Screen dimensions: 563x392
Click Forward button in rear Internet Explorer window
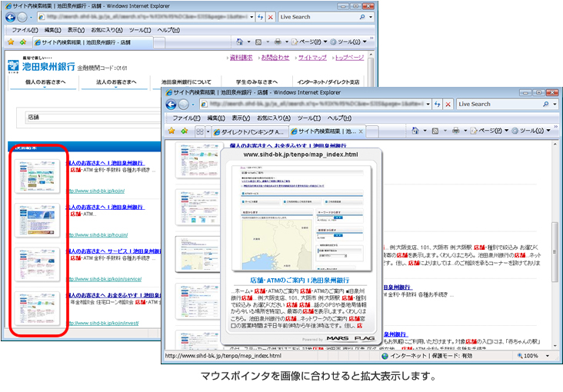tap(22, 17)
